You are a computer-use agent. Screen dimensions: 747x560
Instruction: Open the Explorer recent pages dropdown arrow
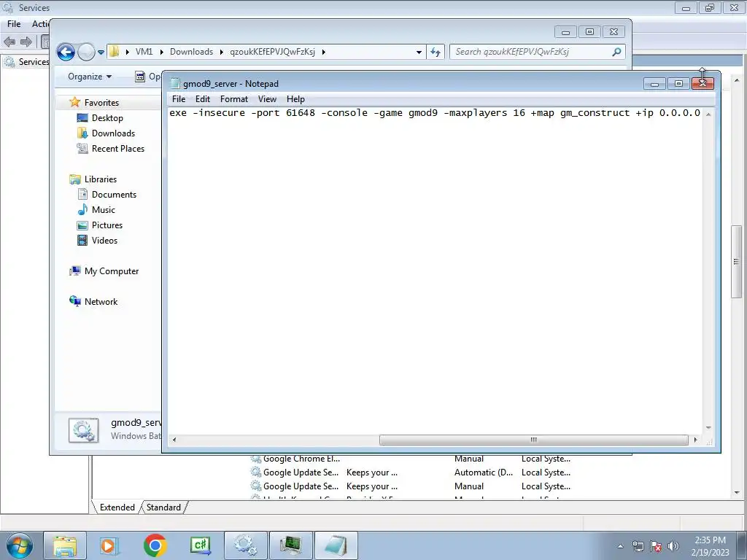click(x=101, y=52)
